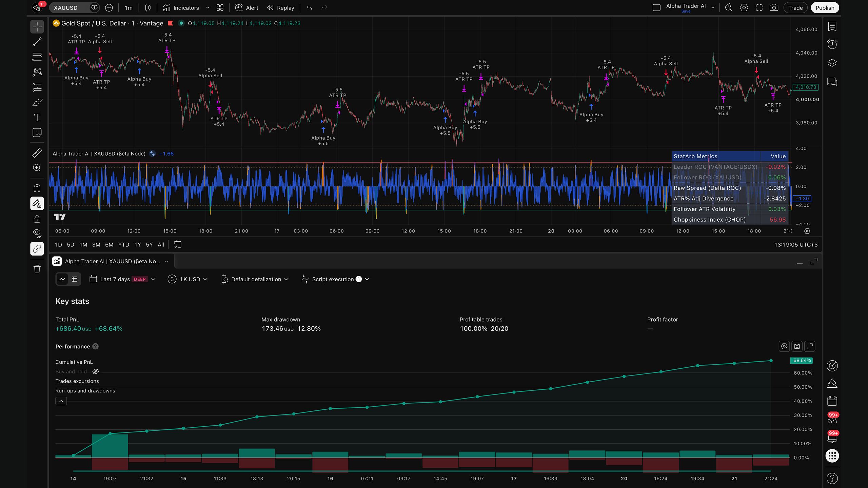Screen dimensions: 868x488
Task: Click the Indicators button
Action: (181, 8)
